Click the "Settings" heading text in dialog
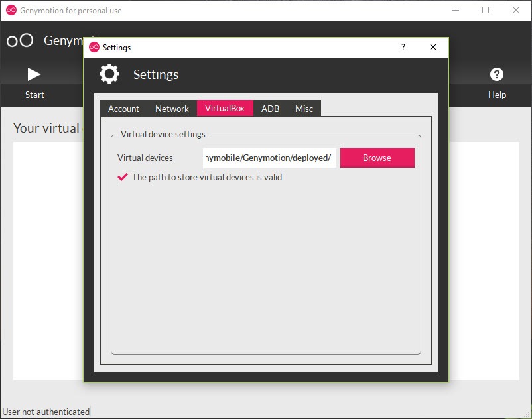532x419 pixels. click(x=156, y=74)
